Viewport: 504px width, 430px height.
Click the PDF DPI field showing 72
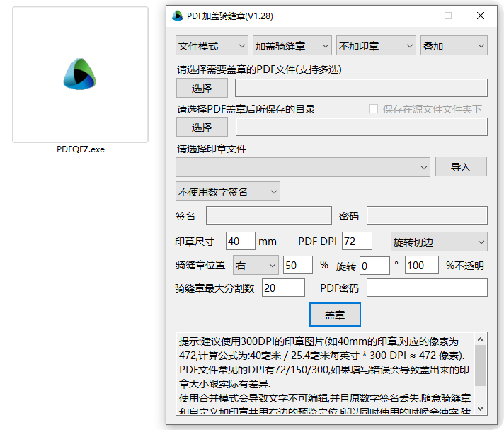[357, 241]
